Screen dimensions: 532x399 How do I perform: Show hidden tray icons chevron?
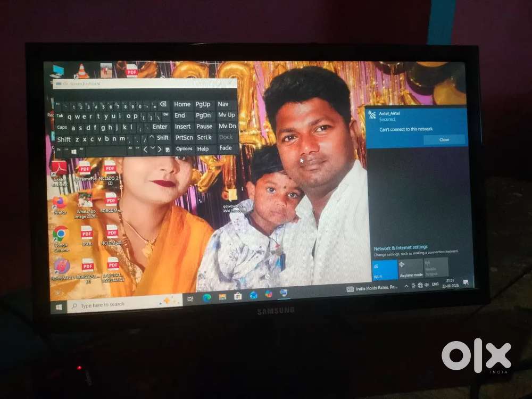[x=406, y=286]
